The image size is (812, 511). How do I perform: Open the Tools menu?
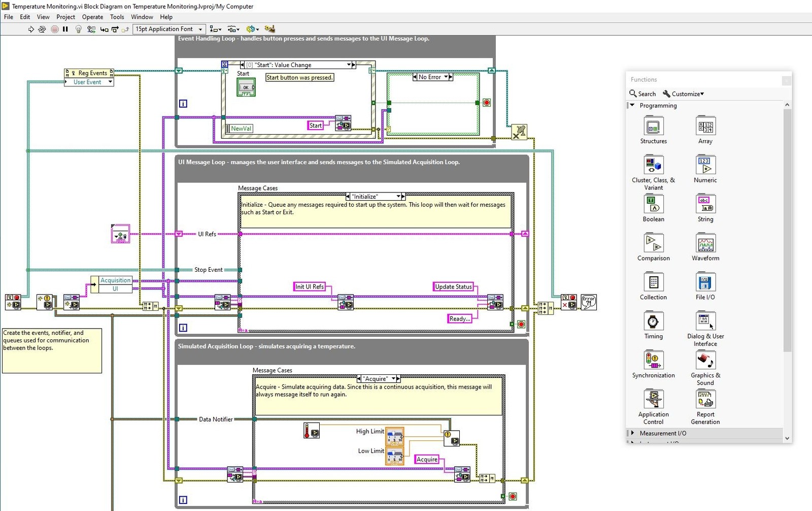117,17
